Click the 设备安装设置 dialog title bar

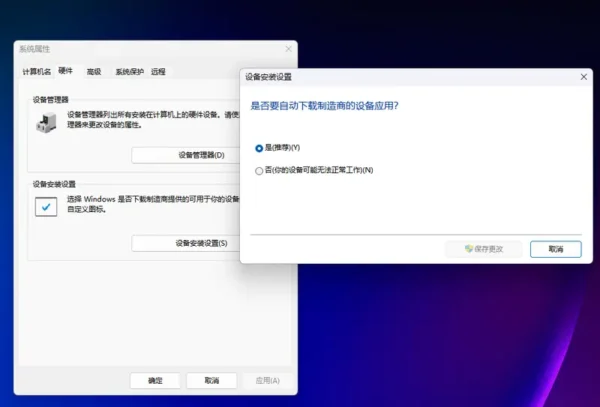(400, 76)
